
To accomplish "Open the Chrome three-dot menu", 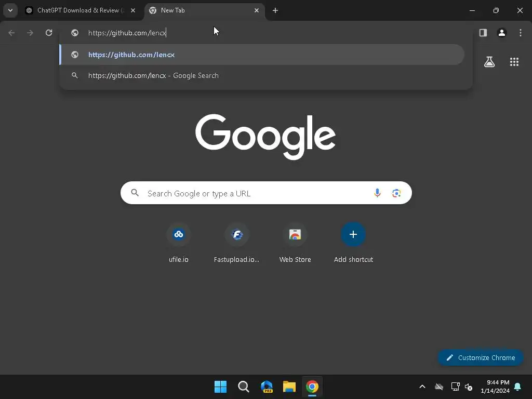I will pyautogui.click(x=521, y=33).
